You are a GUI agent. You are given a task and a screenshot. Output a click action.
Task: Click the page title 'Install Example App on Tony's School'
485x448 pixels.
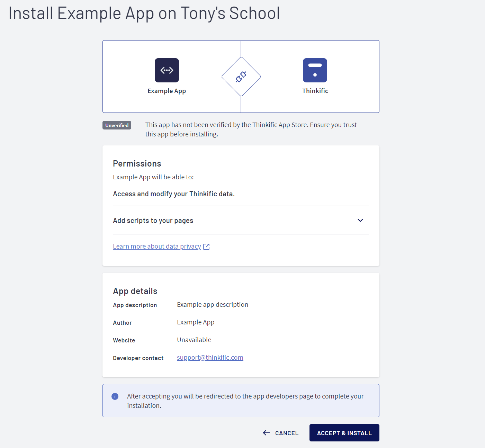(144, 13)
